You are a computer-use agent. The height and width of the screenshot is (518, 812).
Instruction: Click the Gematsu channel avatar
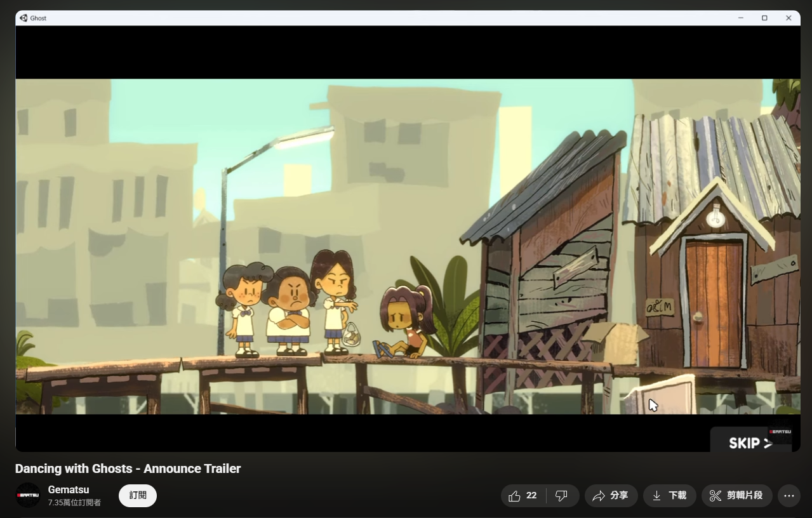[28, 496]
